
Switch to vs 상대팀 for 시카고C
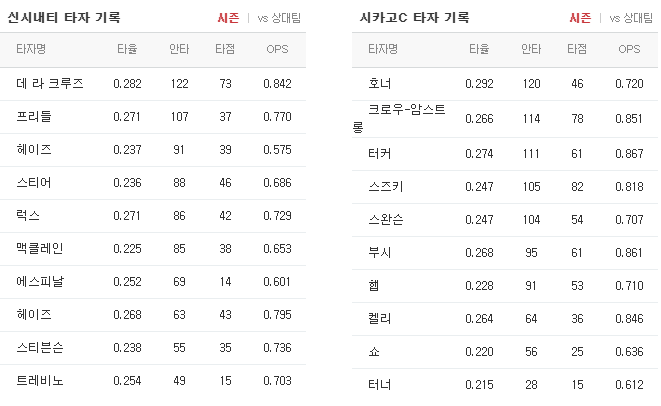pyautogui.click(x=631, y=18)
